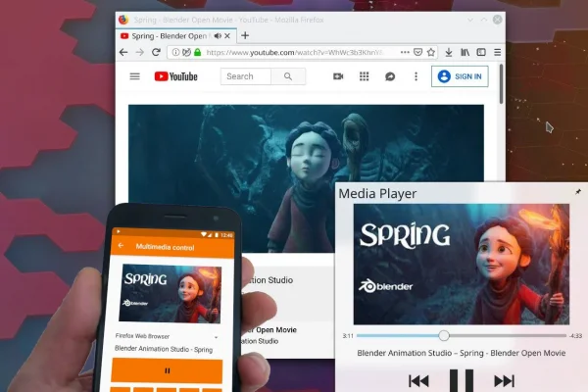
Task: Click remaining time -4:33 label
Action: [575, 336]
